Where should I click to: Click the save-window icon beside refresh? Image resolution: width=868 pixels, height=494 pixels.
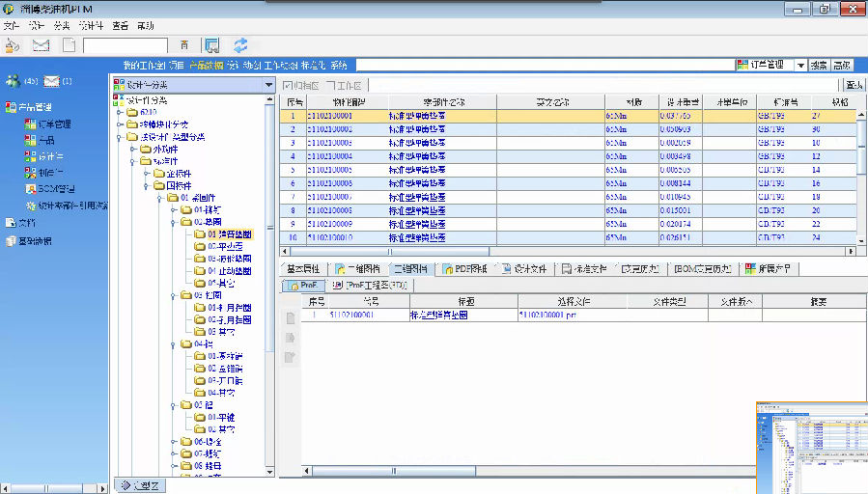[212, 45]
